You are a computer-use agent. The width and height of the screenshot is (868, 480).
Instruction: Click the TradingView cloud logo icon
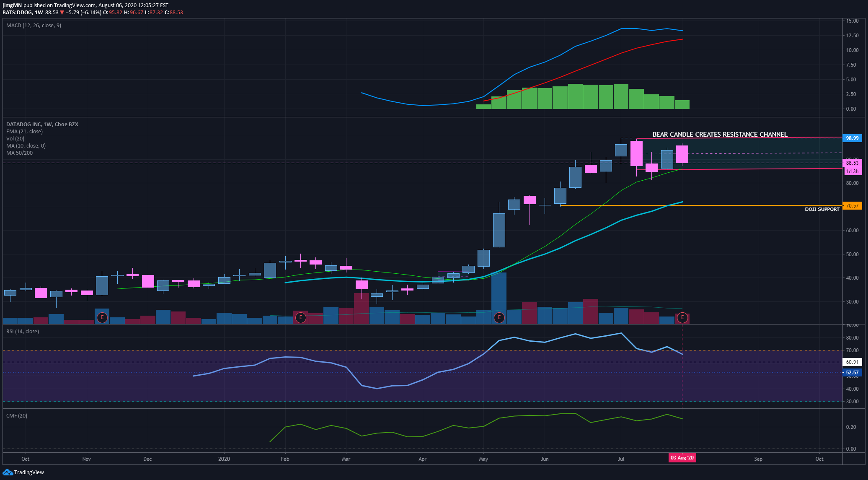[x=8, y=472]
